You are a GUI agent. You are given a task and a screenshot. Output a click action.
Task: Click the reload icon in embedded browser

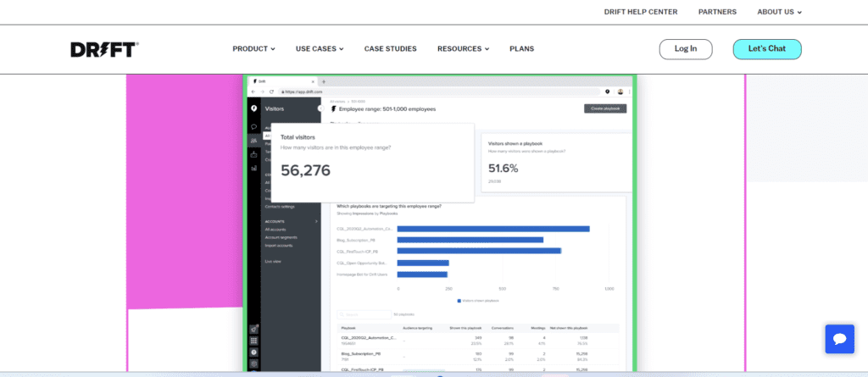point(272,91)
